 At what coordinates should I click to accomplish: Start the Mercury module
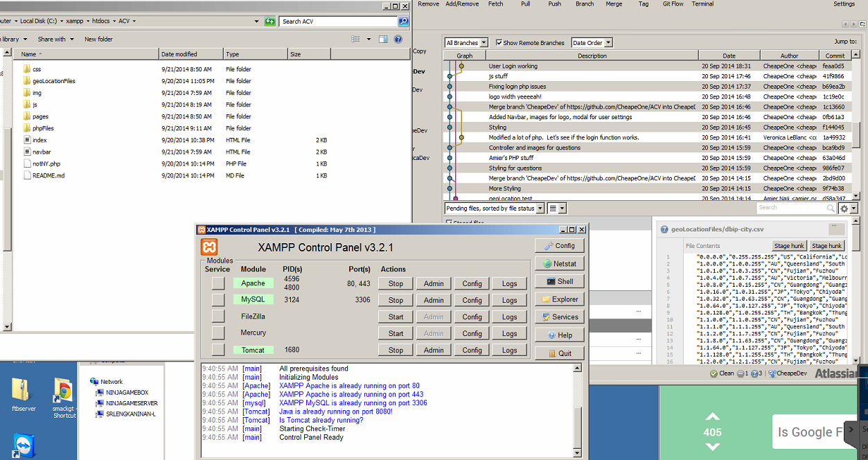(x=396, y=333)
